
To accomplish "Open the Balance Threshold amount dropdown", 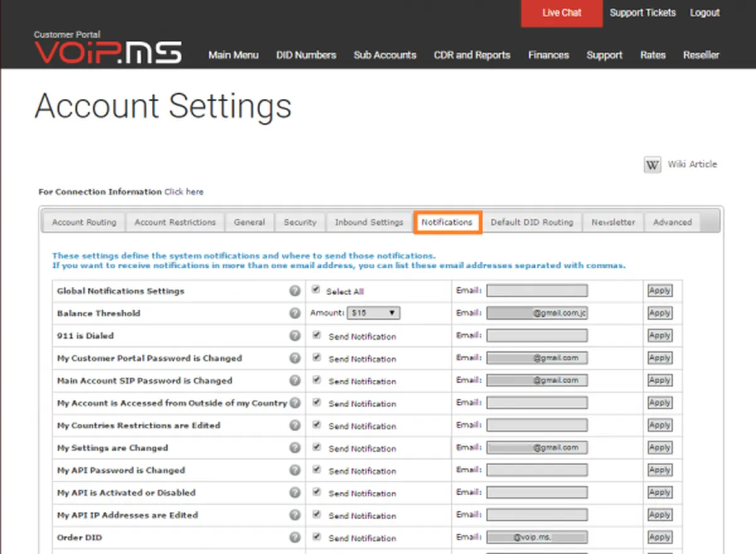I will (374, 313).
